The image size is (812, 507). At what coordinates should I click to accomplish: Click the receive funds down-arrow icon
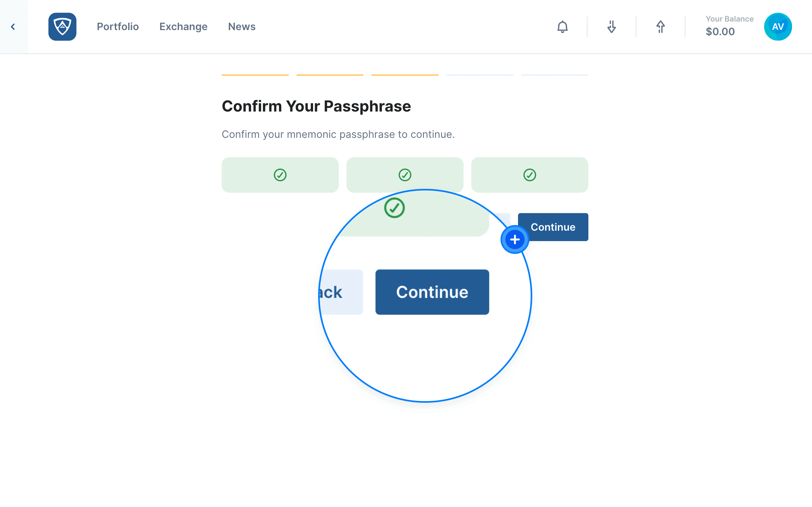click(611, 27)
